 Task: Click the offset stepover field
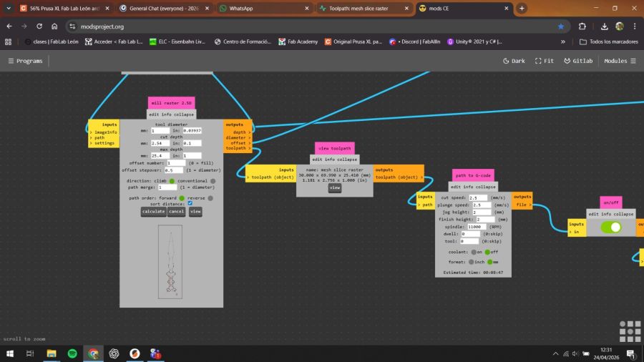[x=173, y=170]
